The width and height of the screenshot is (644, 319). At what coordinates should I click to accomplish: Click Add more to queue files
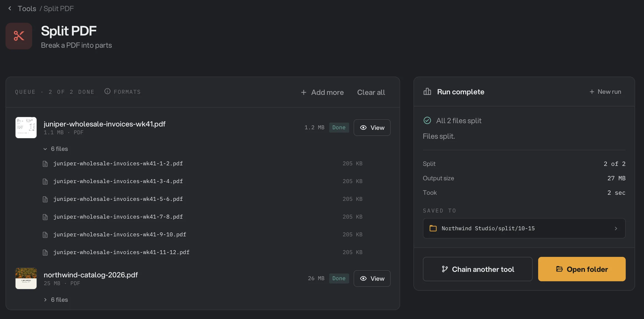[322, 92]
